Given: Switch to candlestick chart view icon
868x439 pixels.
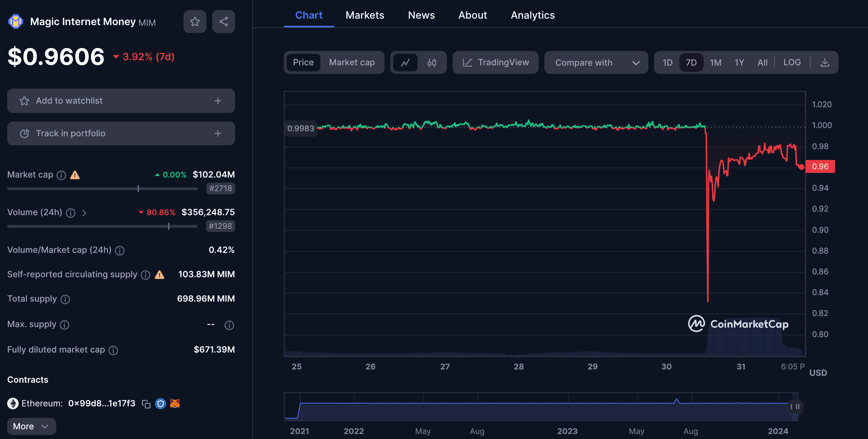Looking at the screenshot, I should pyautogui.click(x=431, y=62).
